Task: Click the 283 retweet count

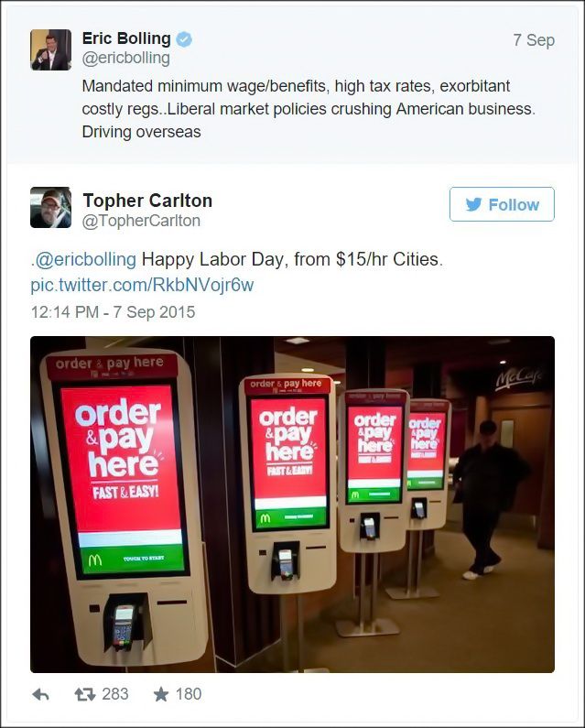Action: click(x=115, y=694)
